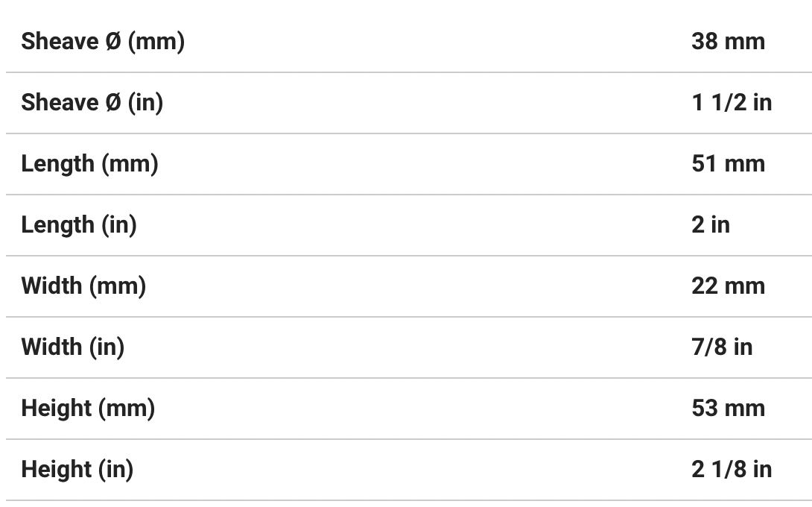Click the Ø symbol in the Sheave (in) row
This screenshot has height=507, width=812.
(x=112, y=102)
